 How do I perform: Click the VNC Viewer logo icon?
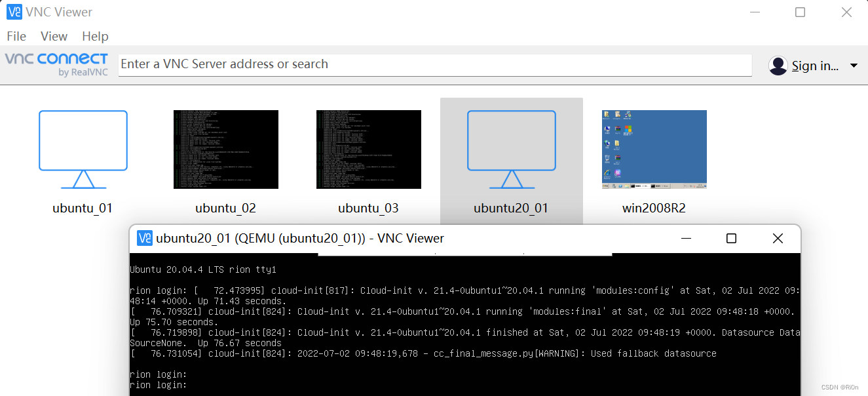(14, 11)
